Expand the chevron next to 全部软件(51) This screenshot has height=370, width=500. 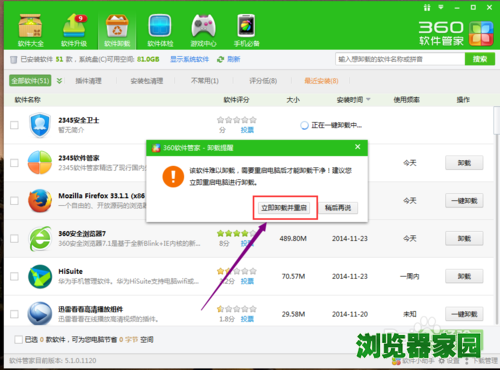[59, 81]
